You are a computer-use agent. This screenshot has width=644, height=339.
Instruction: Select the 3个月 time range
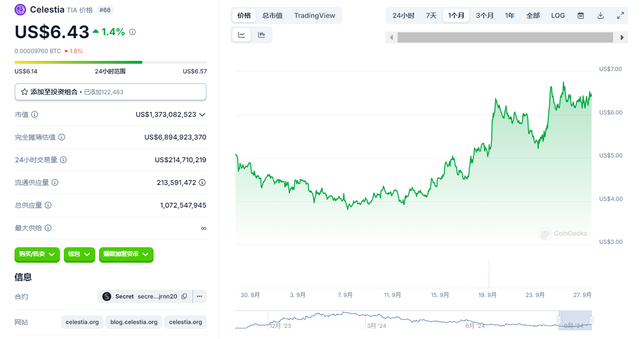pyautogui.click(x=485, y=15)
